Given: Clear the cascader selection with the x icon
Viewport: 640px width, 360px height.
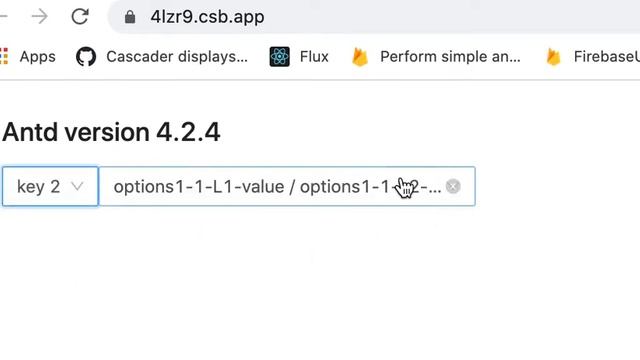Looking at the screenshot, I should 453,187.
